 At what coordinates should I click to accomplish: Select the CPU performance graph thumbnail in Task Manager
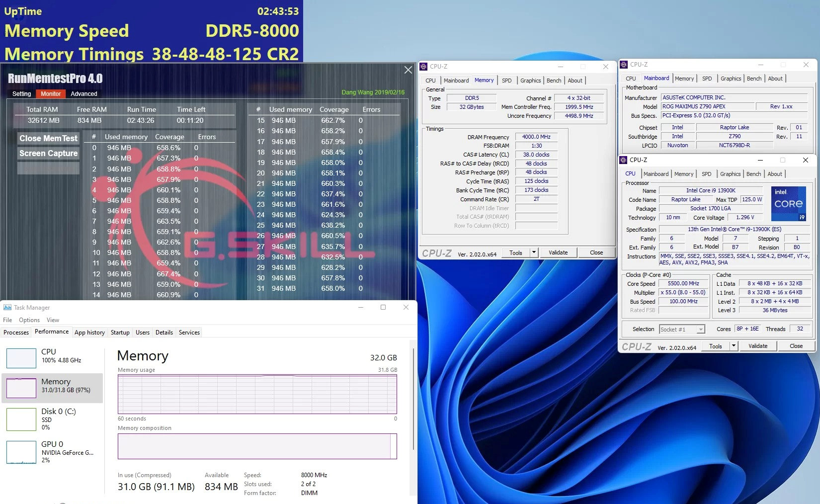click(21, 358)
